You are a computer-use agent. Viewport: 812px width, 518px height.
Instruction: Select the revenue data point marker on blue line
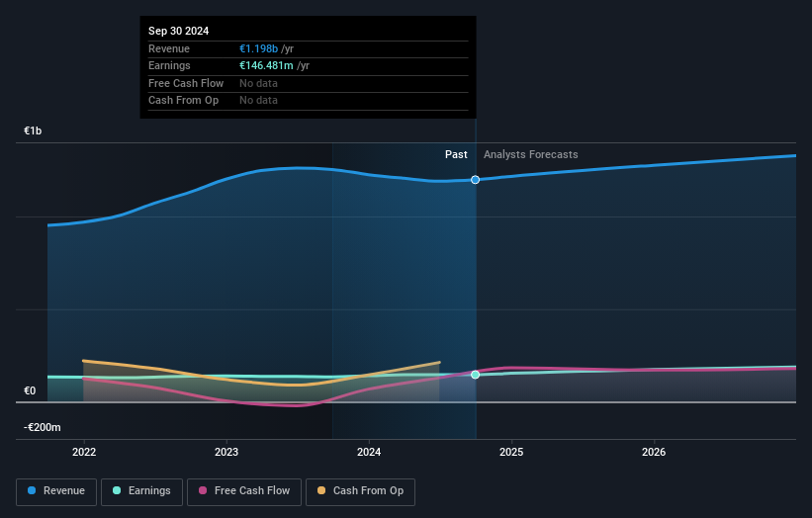click(x=475, y=180)
